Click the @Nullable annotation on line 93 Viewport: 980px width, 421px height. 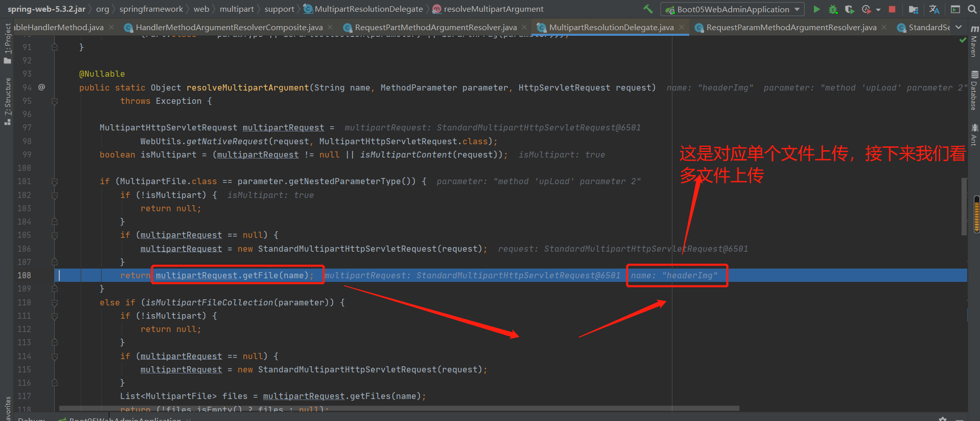[102, 74]
